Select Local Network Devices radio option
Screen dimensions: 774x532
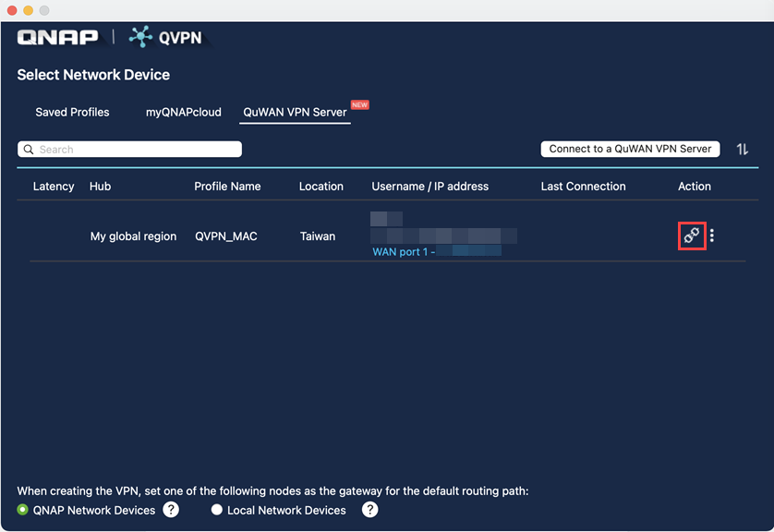click(x=217, y=510)
